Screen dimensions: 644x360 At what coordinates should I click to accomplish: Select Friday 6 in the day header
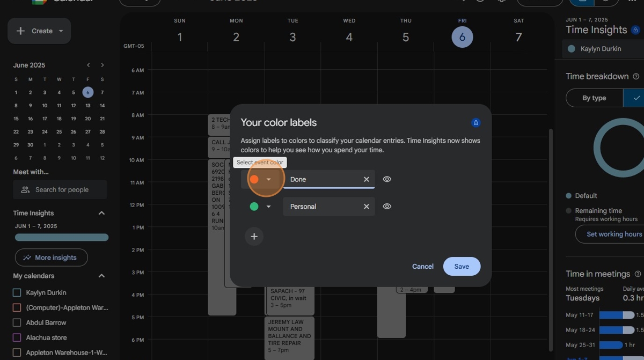point(462,37)
